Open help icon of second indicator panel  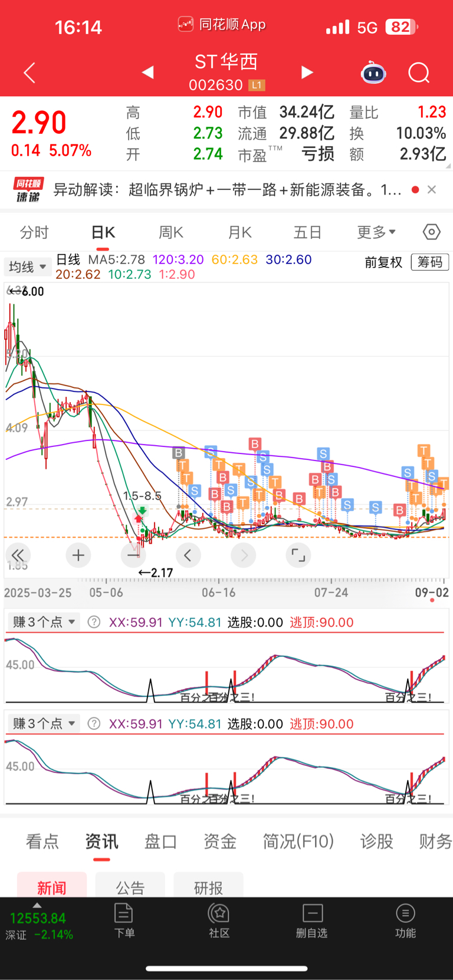point(94,724)
